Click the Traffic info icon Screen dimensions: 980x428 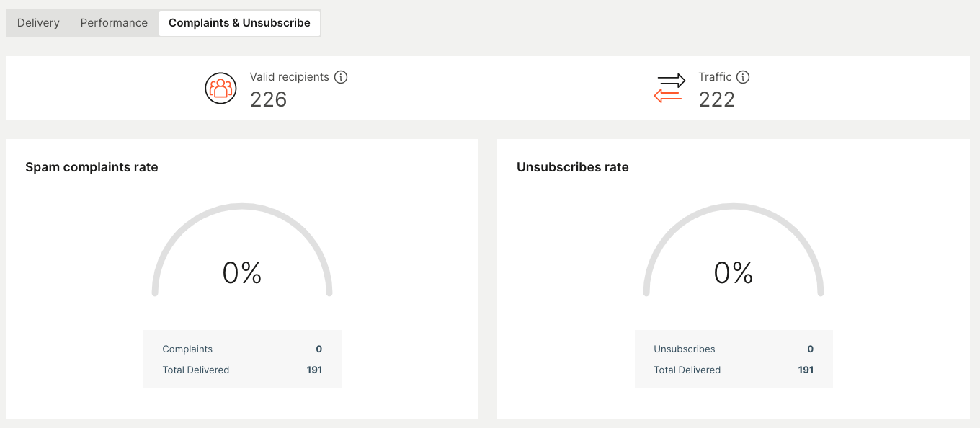click(743, 77)
